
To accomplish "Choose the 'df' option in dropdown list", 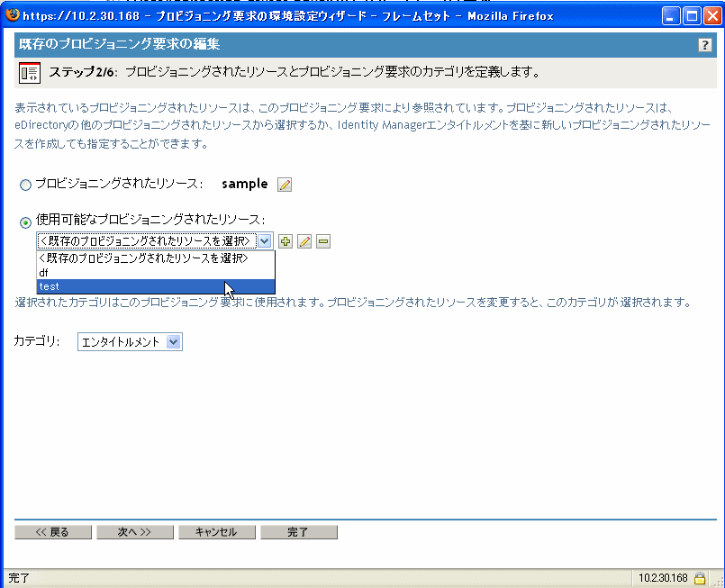I will click(x=156, y=273).
